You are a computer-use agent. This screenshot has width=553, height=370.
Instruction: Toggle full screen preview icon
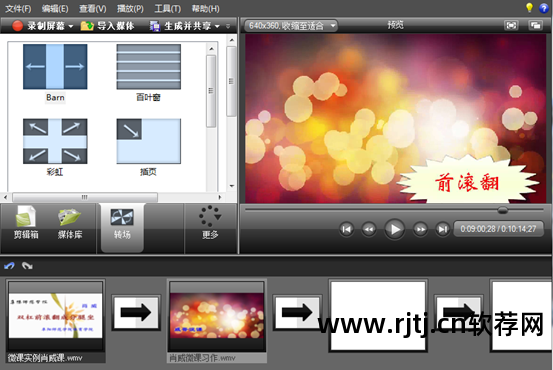pos(511,25)
